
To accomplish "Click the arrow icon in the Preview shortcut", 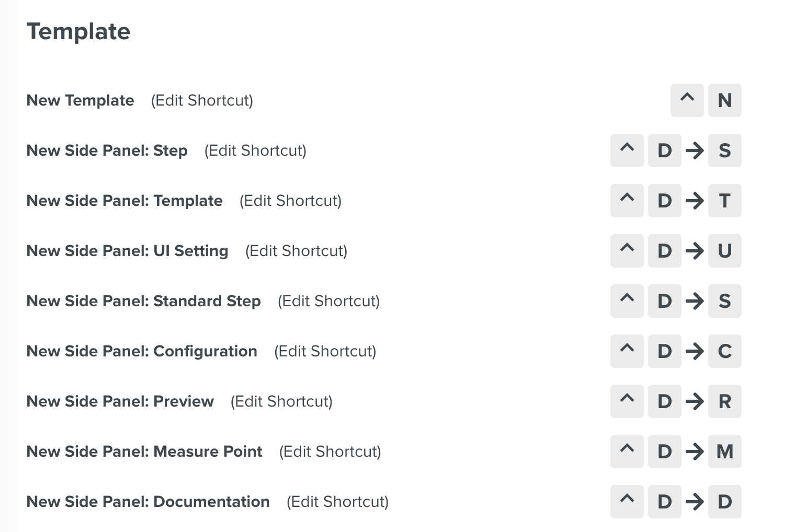I will [695, 401].
